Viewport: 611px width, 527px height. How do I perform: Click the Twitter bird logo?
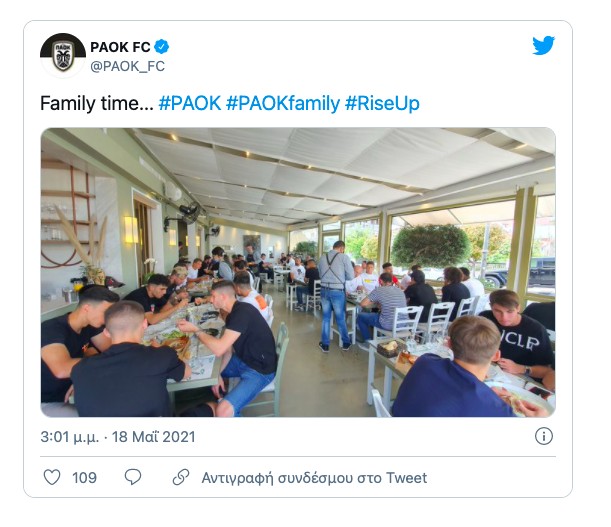tap(543, 45)
